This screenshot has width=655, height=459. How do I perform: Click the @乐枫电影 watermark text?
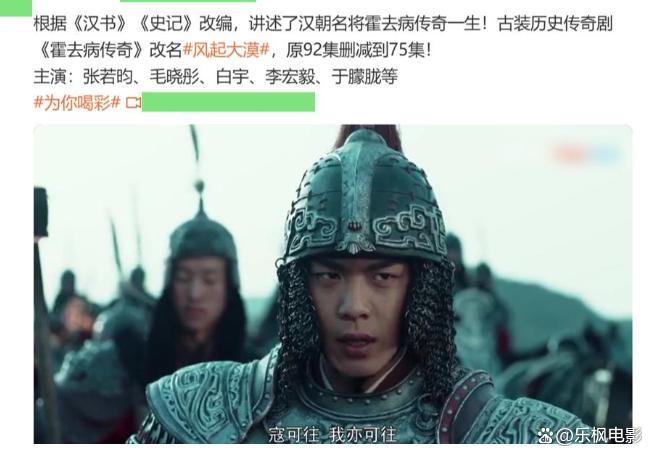coord(598,436)
